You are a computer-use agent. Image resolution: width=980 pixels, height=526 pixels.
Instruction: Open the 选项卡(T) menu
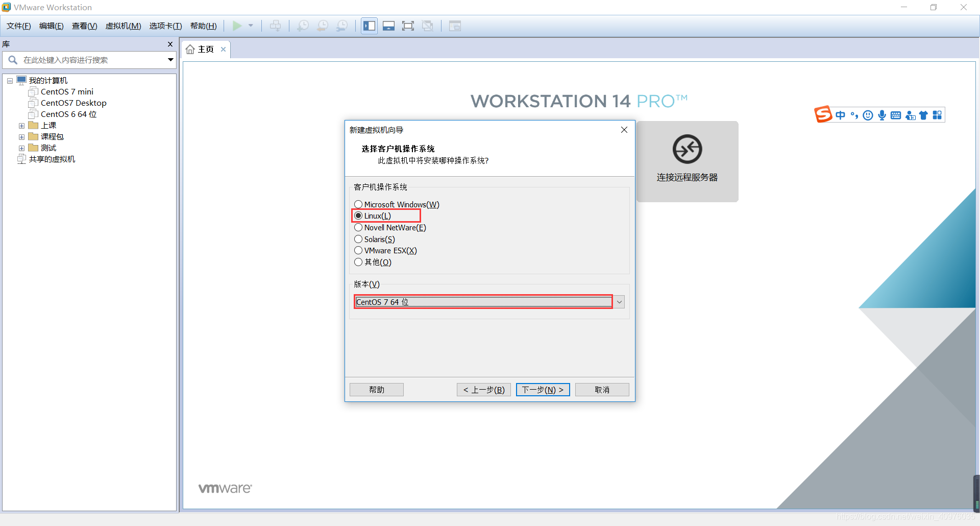click(x=166, y=26)
